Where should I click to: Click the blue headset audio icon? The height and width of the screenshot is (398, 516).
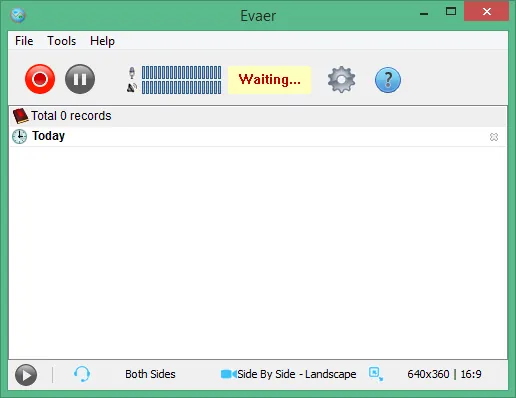coord(82,374)
